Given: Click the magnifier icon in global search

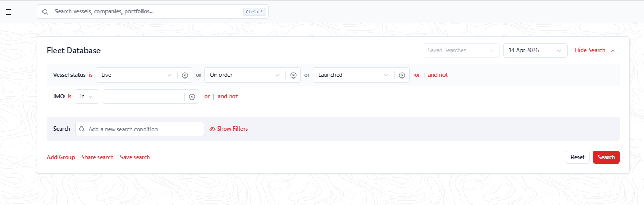Looking at the screenshot, I should (45, 12).
